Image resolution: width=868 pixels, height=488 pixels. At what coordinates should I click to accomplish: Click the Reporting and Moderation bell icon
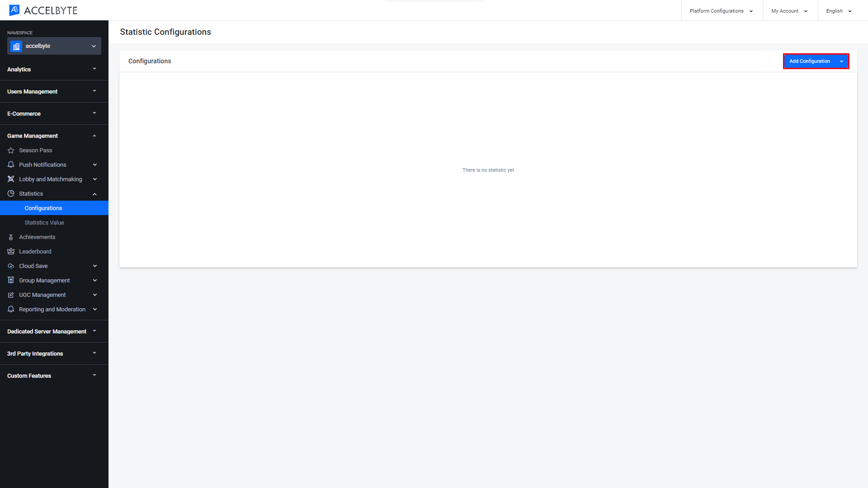pyautogui.click(x=11, y=310)
